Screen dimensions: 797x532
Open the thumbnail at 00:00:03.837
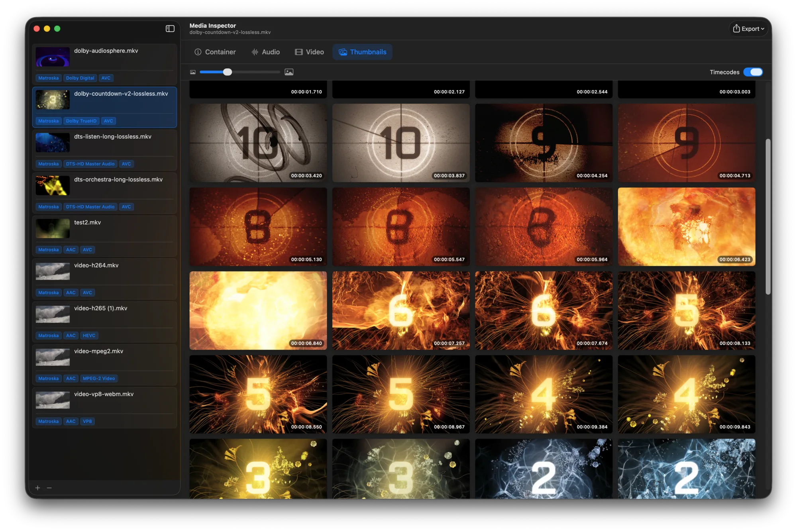pyautogui.click(x=401, y=143)
